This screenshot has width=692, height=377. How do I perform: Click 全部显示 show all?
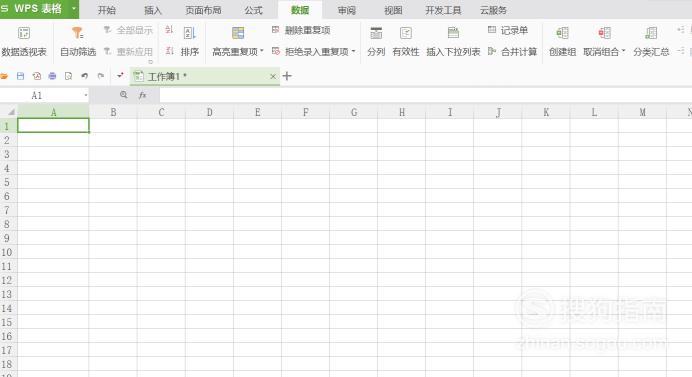point(128,30)
